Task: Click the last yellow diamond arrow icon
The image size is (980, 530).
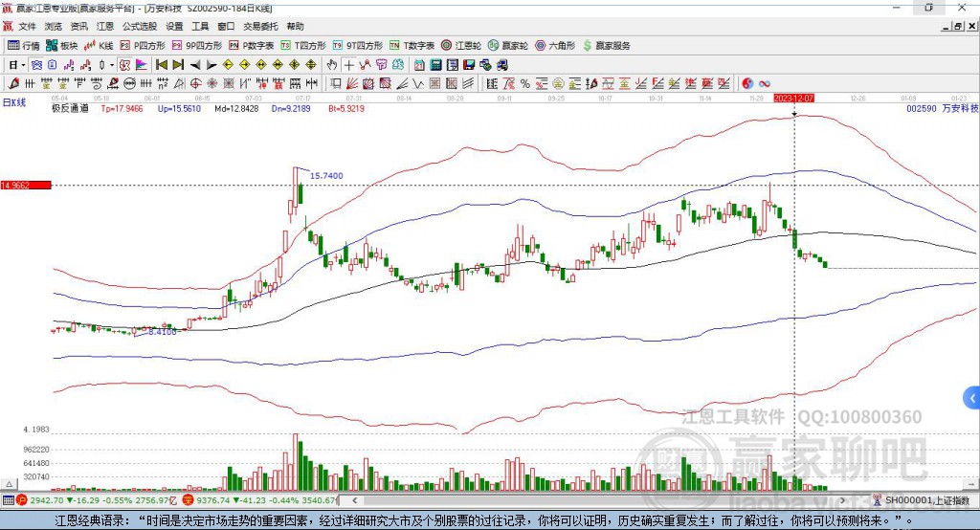Action: (x=311, y=65)
